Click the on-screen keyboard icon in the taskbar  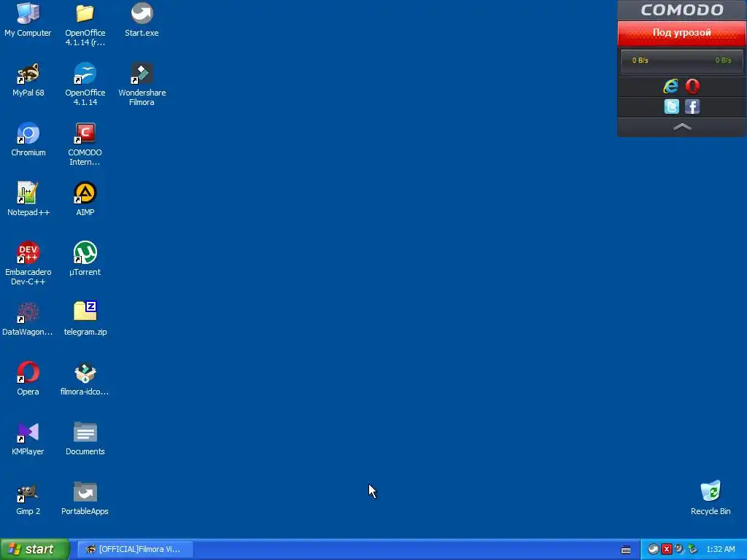pos(626,550)
